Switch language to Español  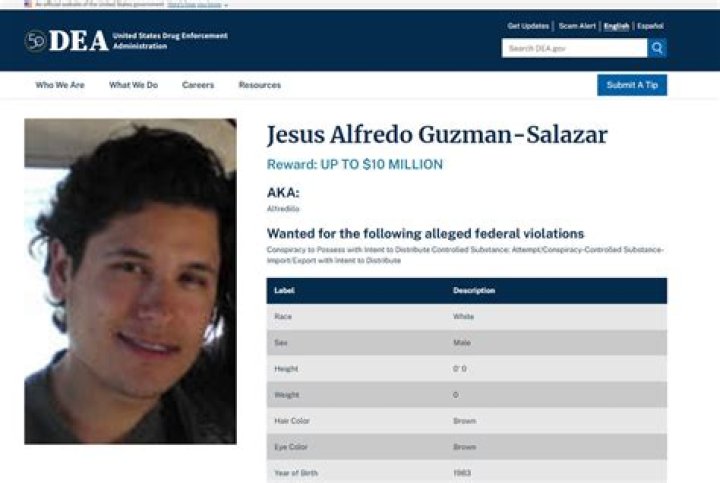(650, 25)
